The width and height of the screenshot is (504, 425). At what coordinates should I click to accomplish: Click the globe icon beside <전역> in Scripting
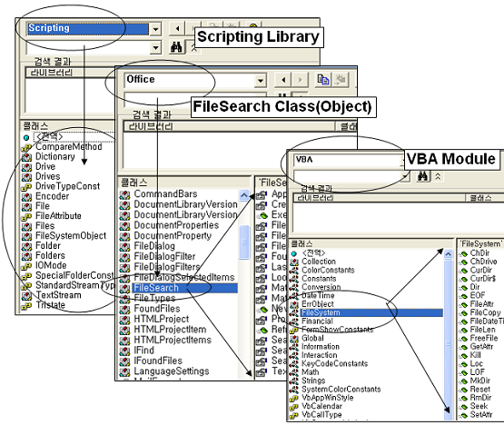(26, 138)
